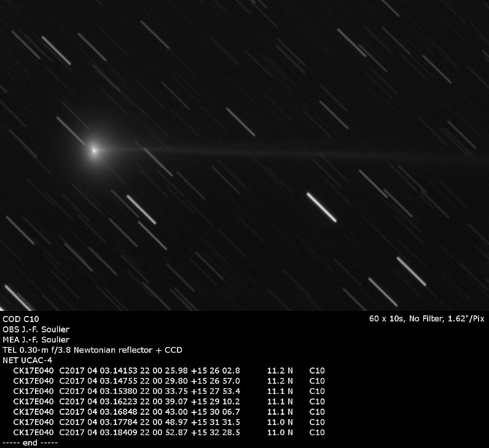489x448 pixels.
Task: Select the observation row timed 03.17784
Action: click(168, 422)
